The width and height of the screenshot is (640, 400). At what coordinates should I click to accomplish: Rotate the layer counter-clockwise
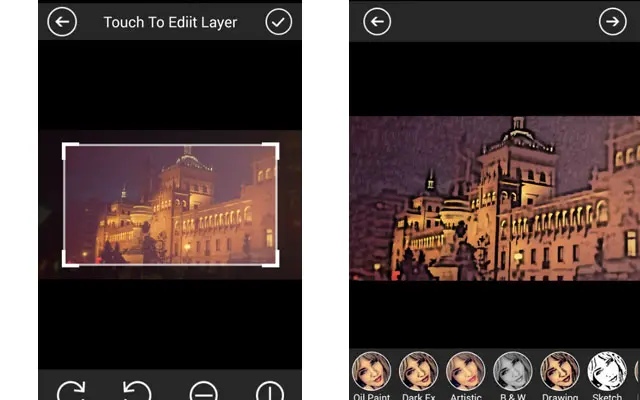point(136,391)
